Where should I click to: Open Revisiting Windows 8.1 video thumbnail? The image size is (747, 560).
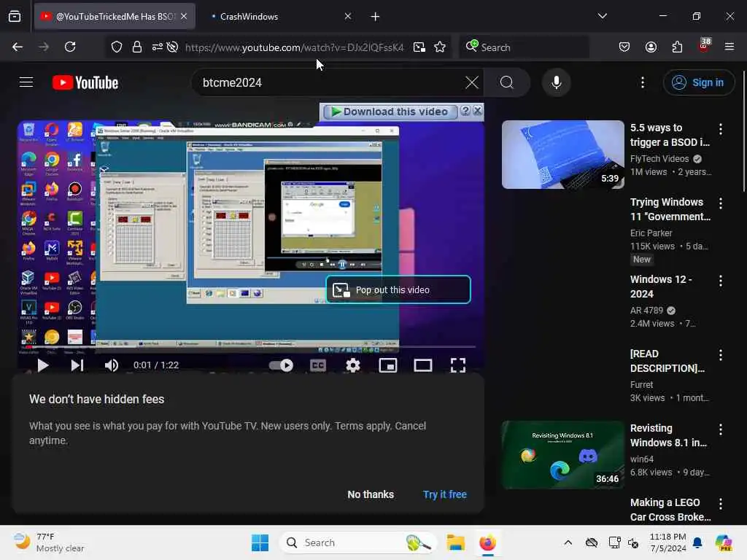coord(562,455)
